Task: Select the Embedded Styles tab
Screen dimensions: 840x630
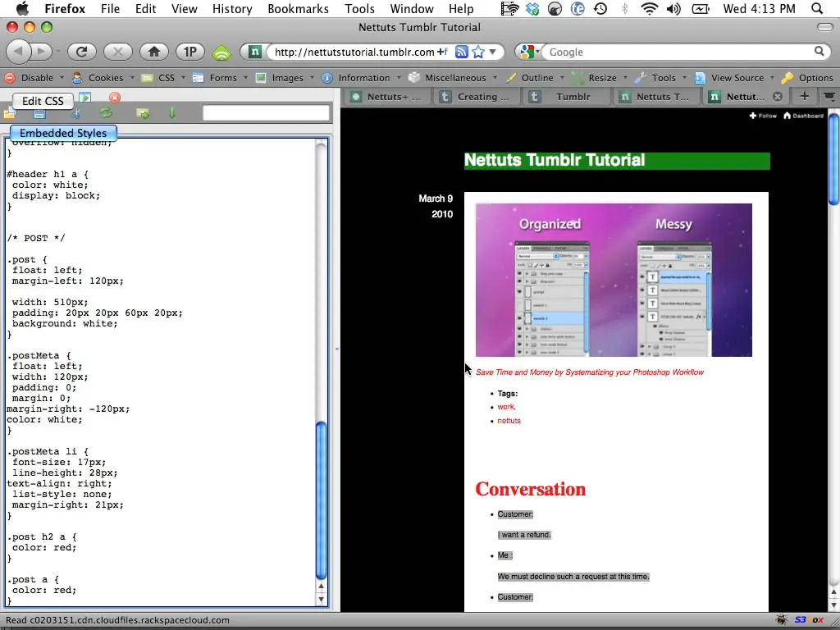Action: click(x=63, y=133)
